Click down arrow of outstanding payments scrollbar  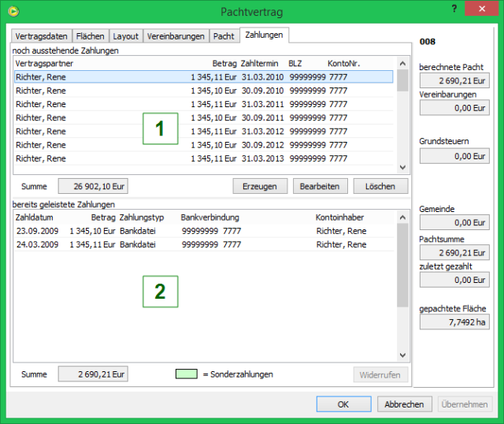point(402,167)
